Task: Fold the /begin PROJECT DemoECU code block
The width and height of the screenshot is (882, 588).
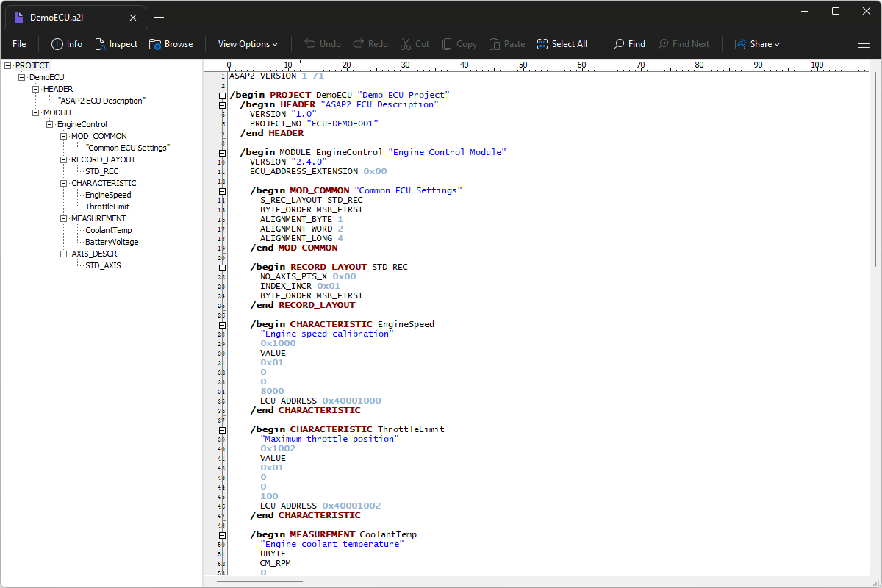Action: pyautogui.click(x=222, y=96)
